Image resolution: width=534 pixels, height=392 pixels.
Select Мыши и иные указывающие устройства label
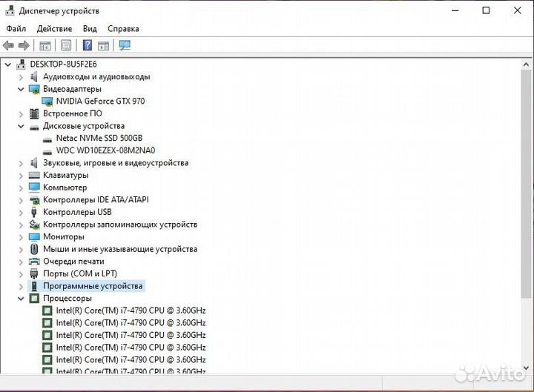coord(120,249)
